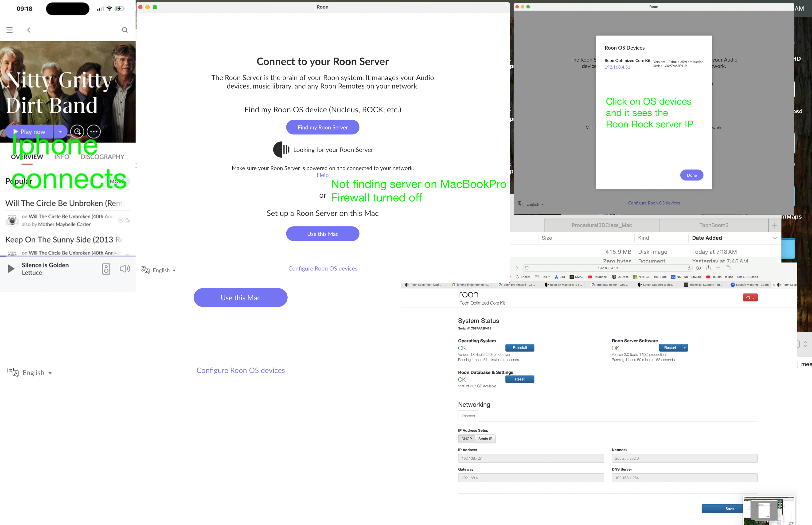The width and height of the screenshot is (812, 525).
Task: Open the DMAE bookmark
Action: click(x=577, y=277)
